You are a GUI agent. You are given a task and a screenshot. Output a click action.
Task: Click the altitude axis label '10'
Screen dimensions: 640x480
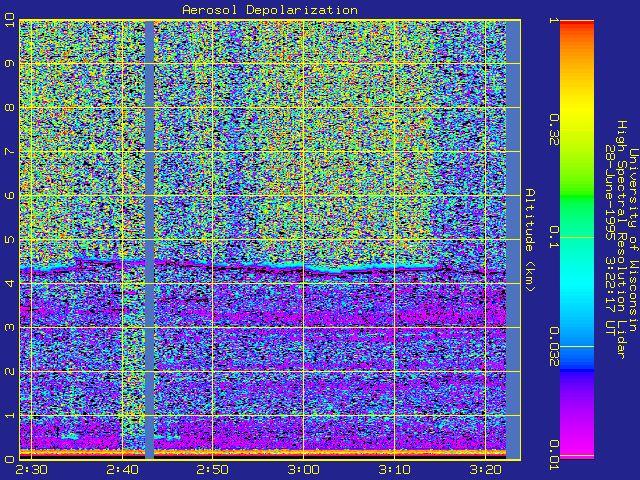[x=9, y=20]
